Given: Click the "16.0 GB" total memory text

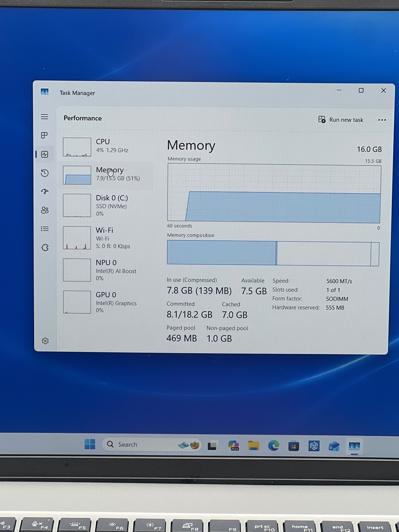Looking at the screenshot, I should coord(369,149).
